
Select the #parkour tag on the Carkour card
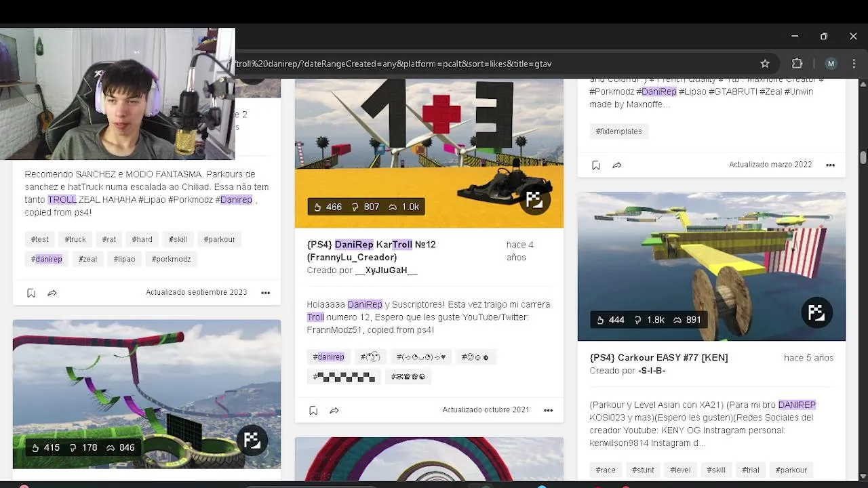(791, 470)
